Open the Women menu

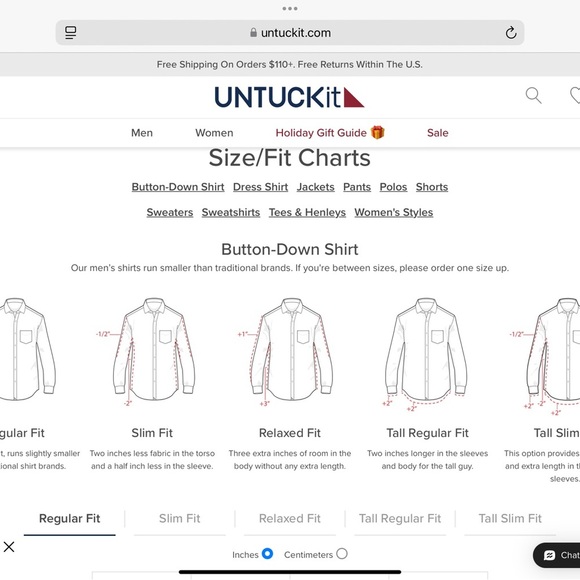pyautogui.click(x=214, y=133)
